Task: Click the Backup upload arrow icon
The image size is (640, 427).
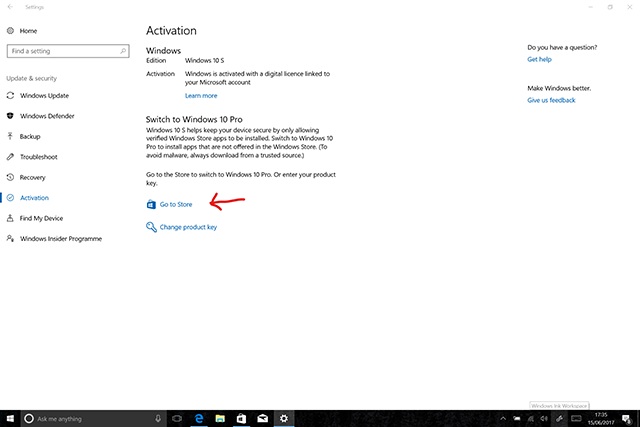Action: [11, 136]
